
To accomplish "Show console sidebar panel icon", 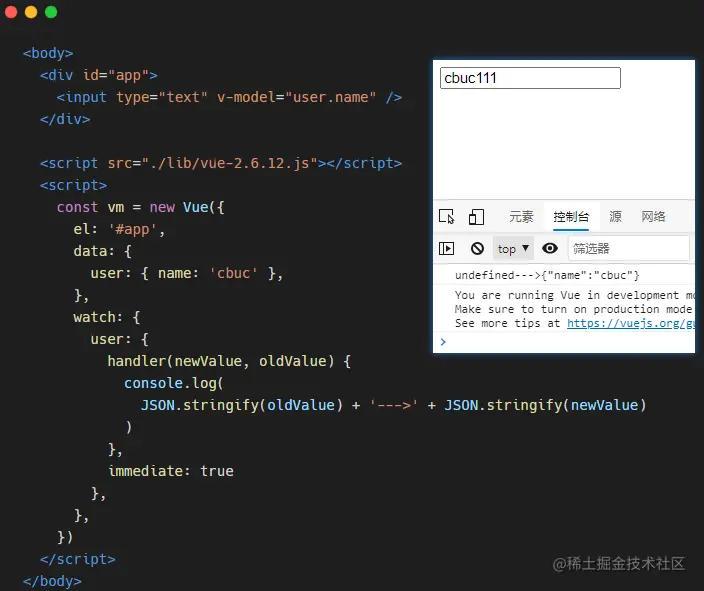I will tap(446, 248).
